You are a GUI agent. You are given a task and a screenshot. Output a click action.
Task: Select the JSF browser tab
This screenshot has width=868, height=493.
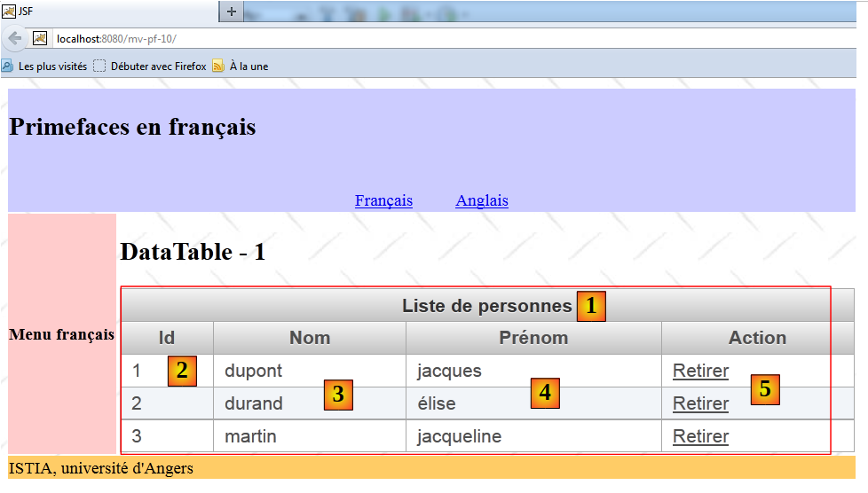pyautogui.click(x=107, y=11)
